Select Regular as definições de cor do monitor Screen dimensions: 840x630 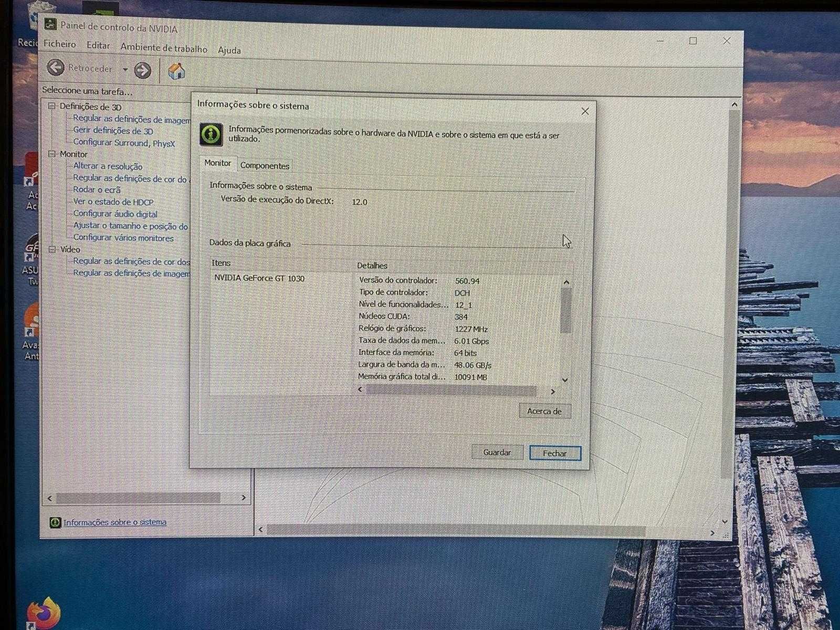[x=131, y=178]
